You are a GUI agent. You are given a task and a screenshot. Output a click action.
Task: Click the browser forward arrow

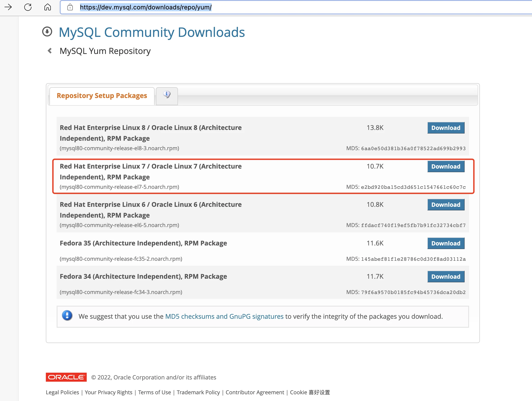pyautogui.click(x=8, y=7)
